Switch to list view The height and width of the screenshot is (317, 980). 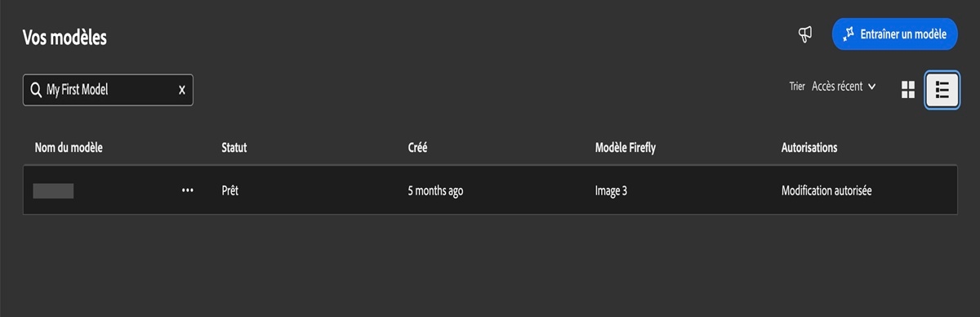tap(942, 90)
